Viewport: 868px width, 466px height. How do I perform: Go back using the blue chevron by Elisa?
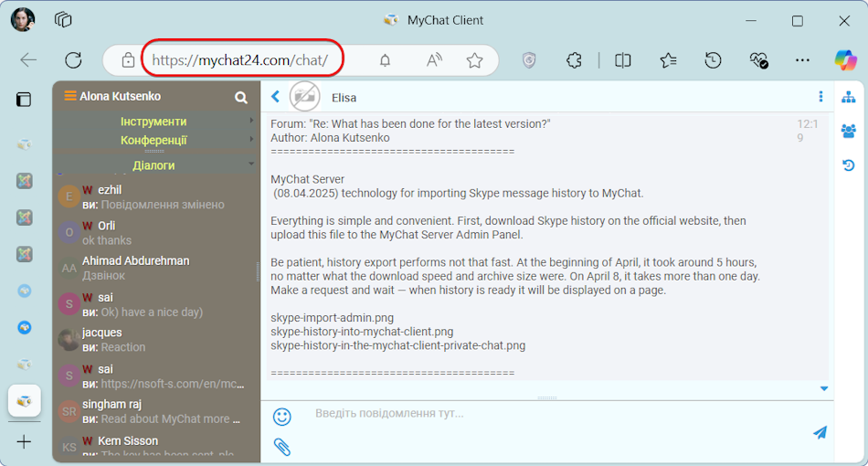[276, 96]
